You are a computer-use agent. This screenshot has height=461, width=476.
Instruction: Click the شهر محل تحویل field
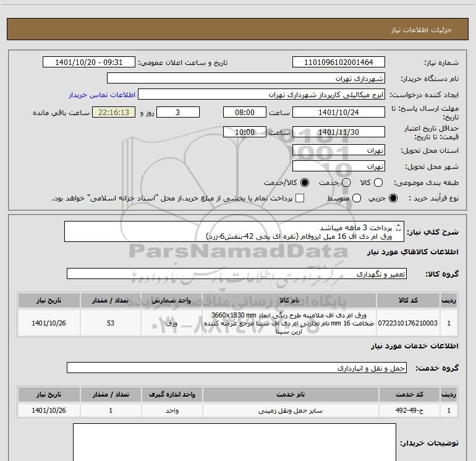click(339, 166)
